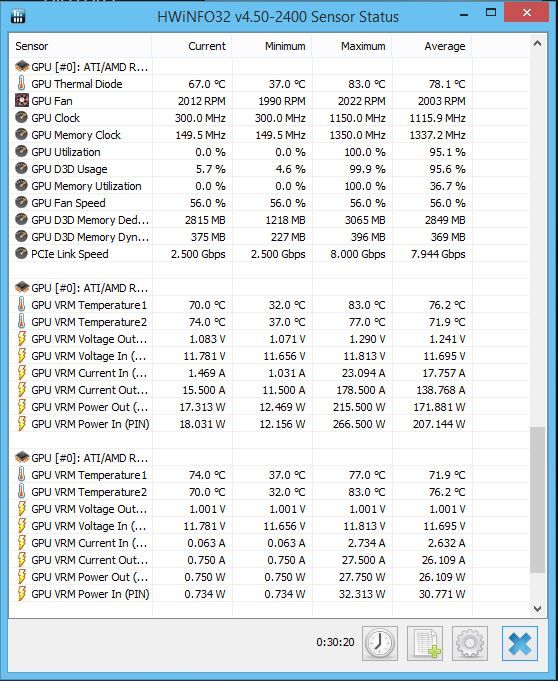Click the reset clock icon button

tap(380, 643)
